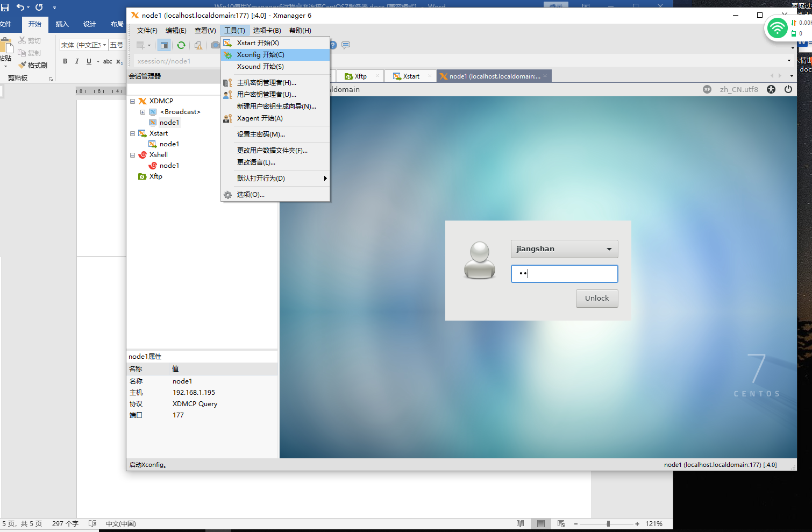Select node1 under Xstart in tree
Image resolution: width=812 pixels, height=532 pixels.
pyautogui.click(x=169, y=144)
